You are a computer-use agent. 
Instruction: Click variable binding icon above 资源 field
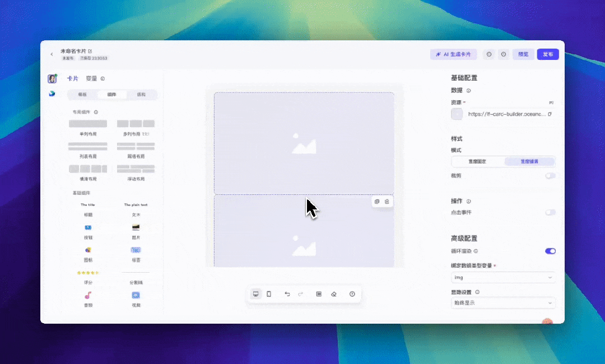pyautogui.click(x=551, y=102)
